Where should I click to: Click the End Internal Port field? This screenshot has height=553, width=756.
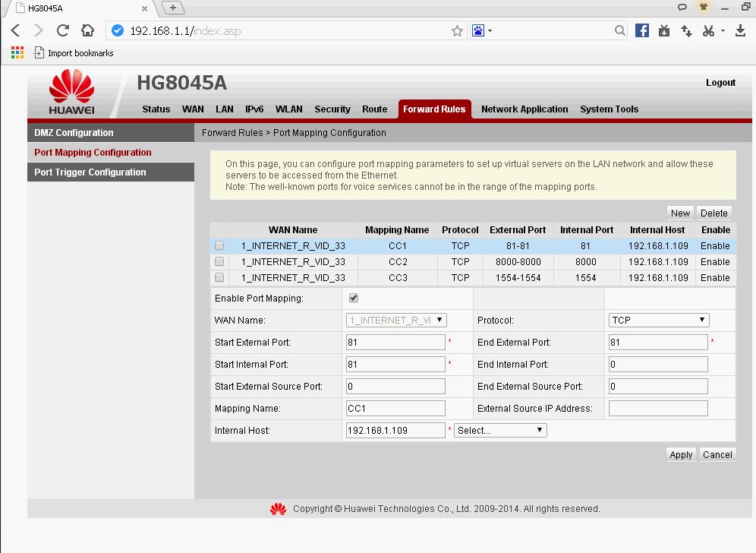[658, 365]
